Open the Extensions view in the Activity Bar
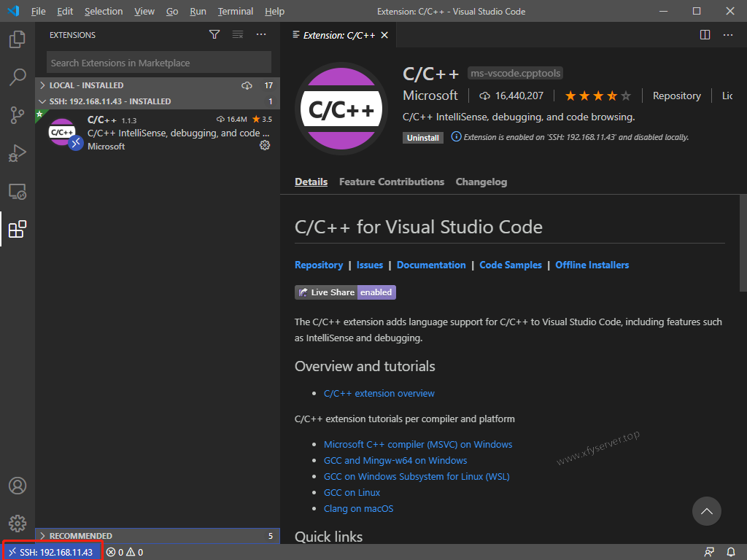 point(17,230)
